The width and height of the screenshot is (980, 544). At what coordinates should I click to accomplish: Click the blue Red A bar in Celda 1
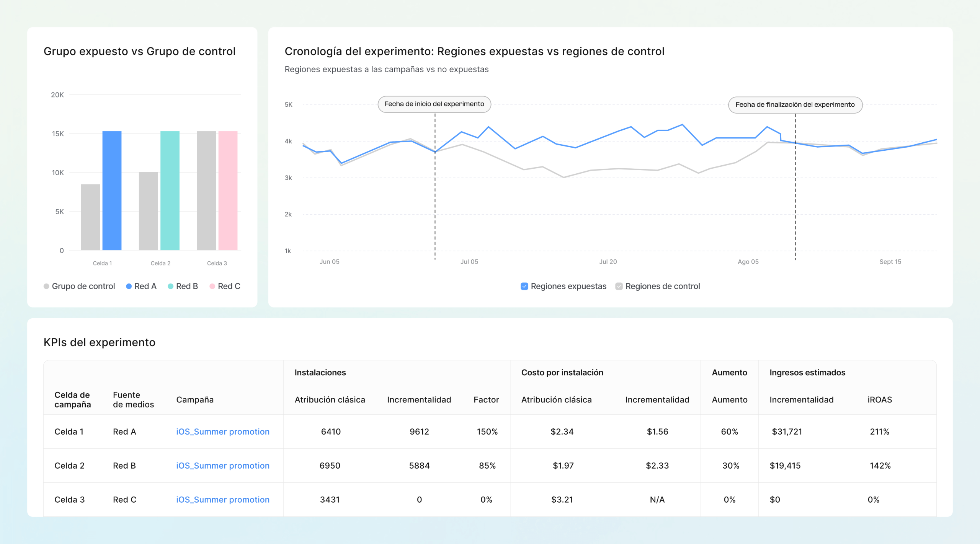(112, 191)
